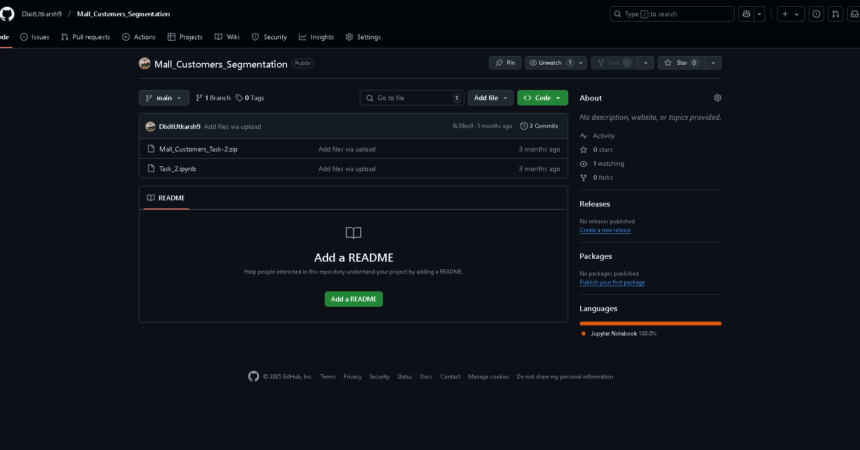Open the Packages heading link
The height and width of the screenshot is (450, 860).
coord(596,256)
